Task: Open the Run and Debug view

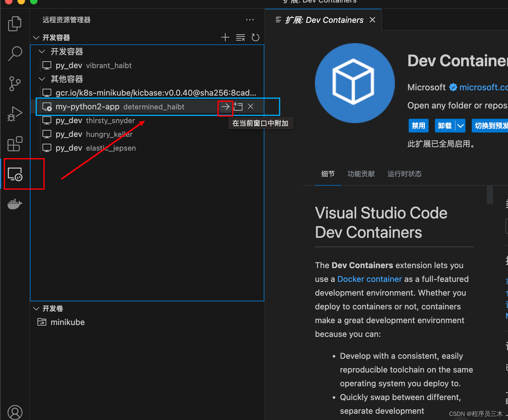Action: click(x=15, y=114)
